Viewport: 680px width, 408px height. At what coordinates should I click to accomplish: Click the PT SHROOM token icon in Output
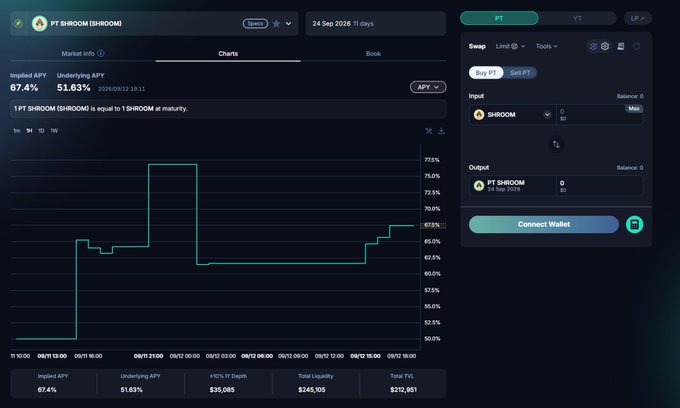[x=479, y=186]
